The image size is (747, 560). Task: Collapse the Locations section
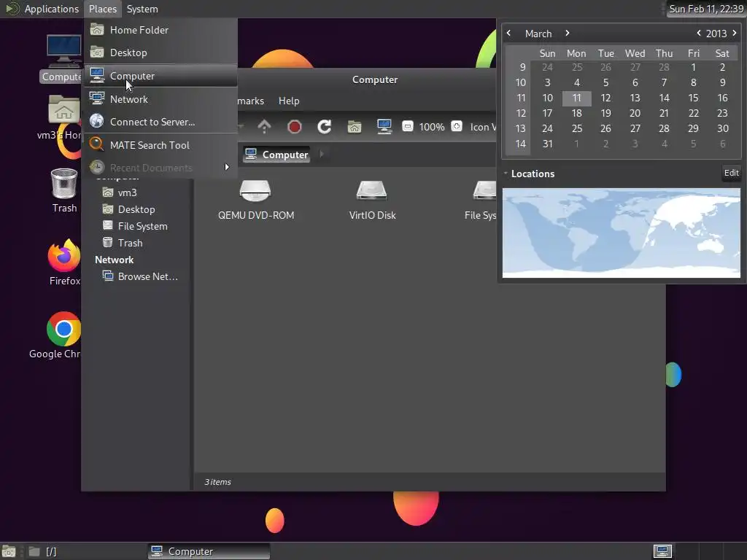pos(506,174)
